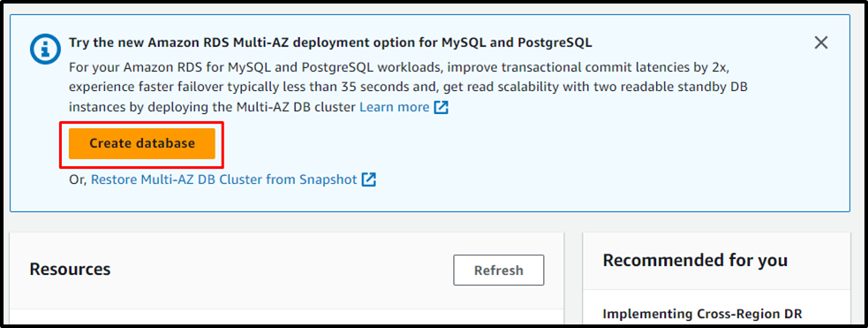Click the orange Create database button

click(141, 143)
